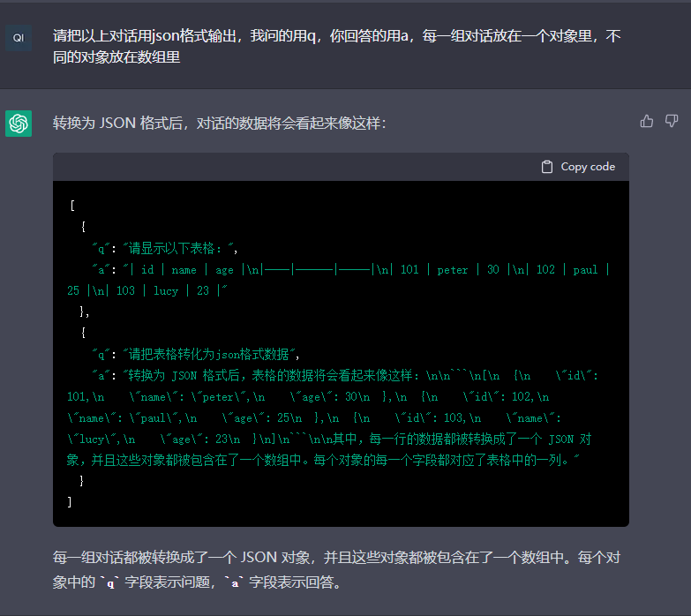Click the user prompt about json格式输出
This screenshot has height=616, width=691.
click(x=337, y=46)
